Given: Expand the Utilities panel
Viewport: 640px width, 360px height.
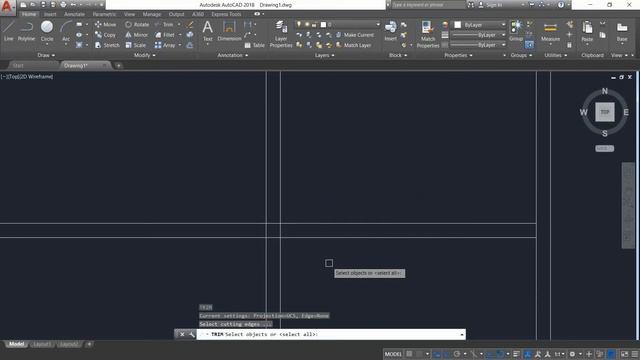Looking at the screenshot, I should (x=555, y=55).
